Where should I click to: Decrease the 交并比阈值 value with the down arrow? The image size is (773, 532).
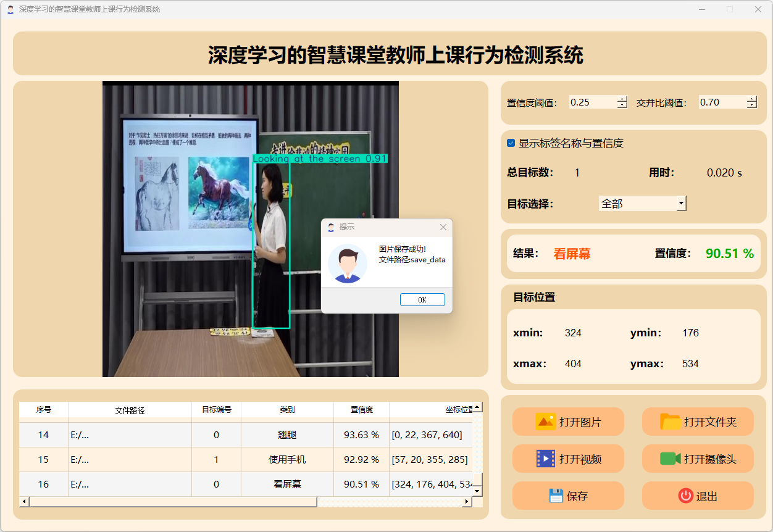[x=751, y=106]
